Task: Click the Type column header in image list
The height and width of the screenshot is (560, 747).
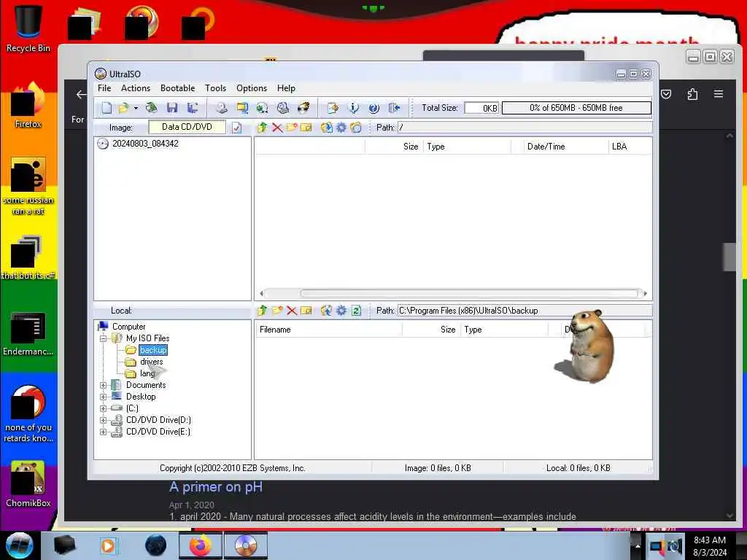Action: pos(467,147)
